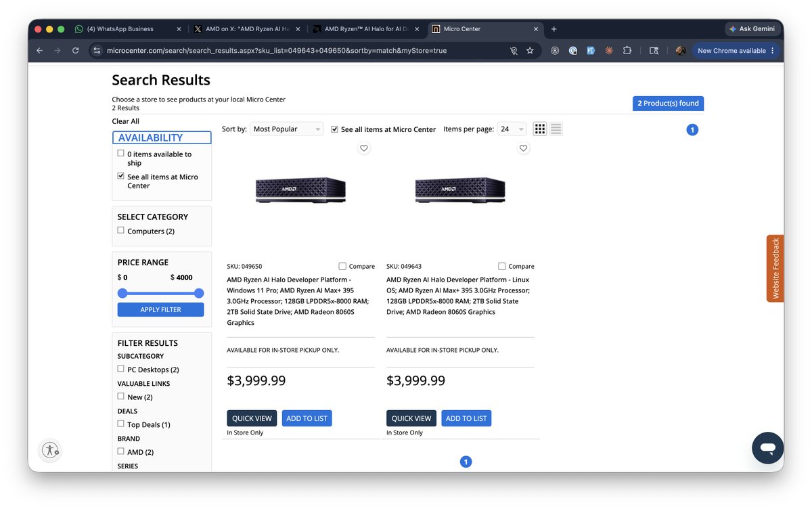Viewport: 812px width, 509px height.
Task: Open site information icon in address bar
Action: tap(97, 51)
